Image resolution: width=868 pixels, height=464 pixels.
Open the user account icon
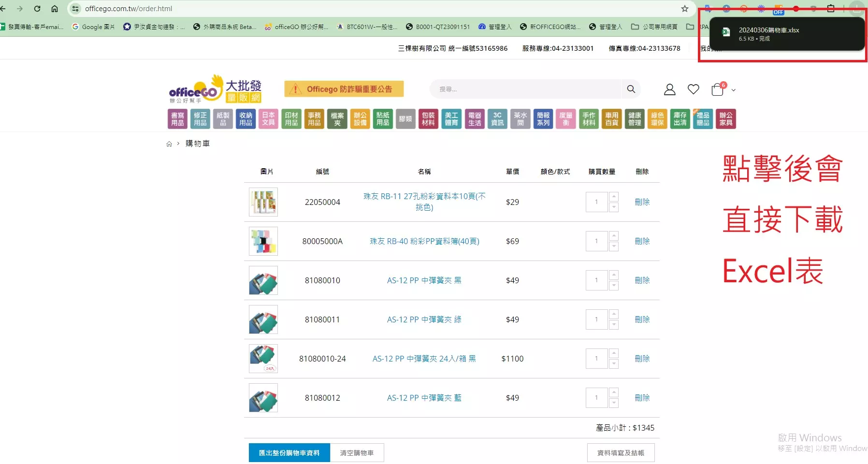[669, 89]
